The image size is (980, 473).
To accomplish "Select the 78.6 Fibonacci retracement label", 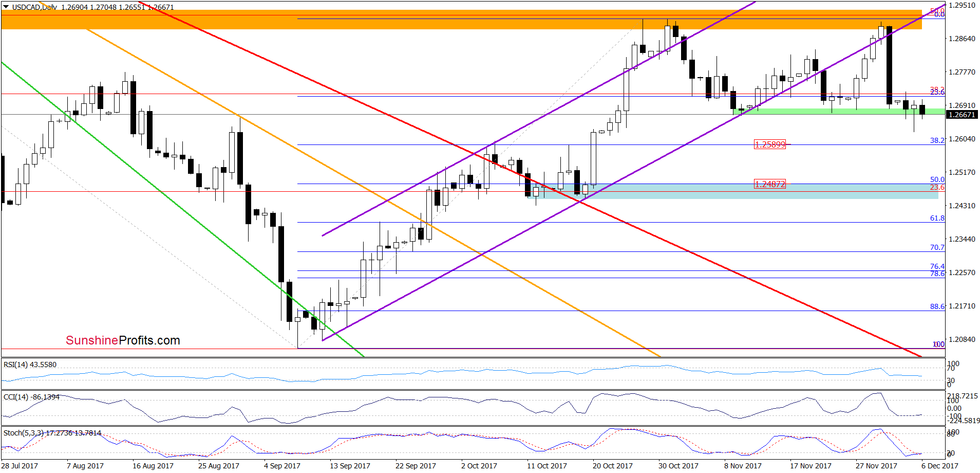I will click(x=937, y=274).
